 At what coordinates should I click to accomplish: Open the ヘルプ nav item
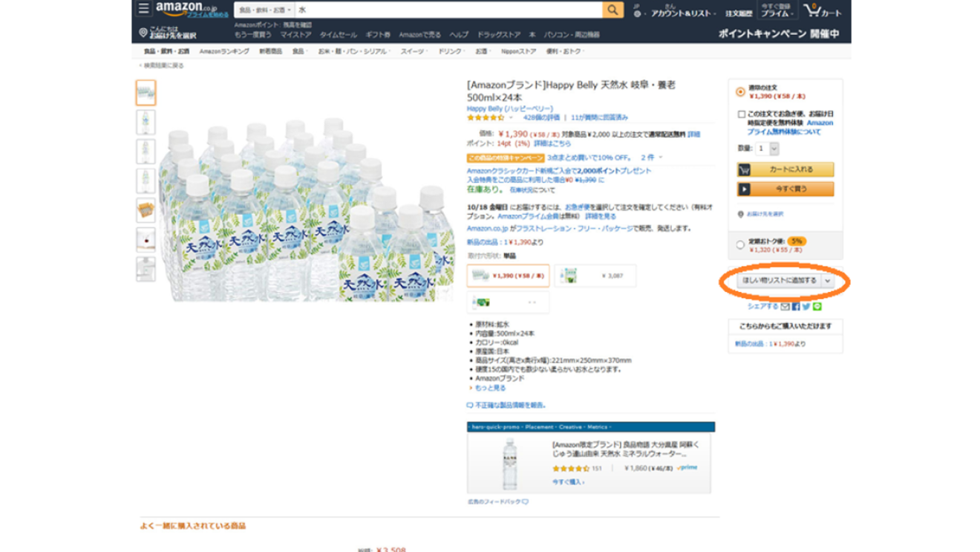click(459, 35)
